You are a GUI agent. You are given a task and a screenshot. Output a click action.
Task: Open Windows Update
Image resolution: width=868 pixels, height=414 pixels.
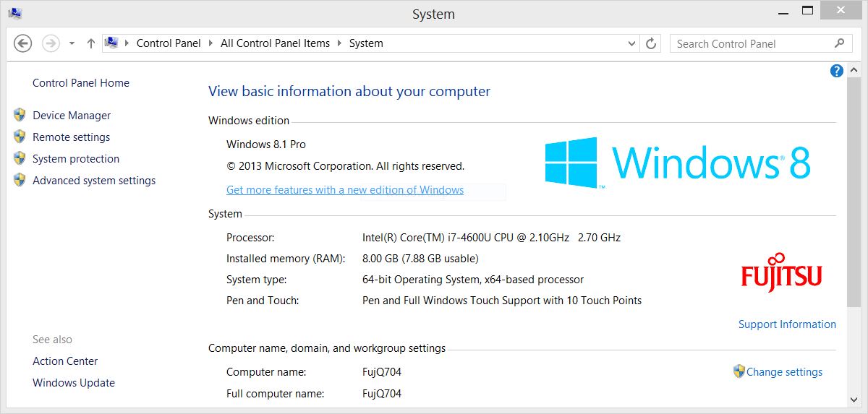pyautogui.click(x=74, y=383)
